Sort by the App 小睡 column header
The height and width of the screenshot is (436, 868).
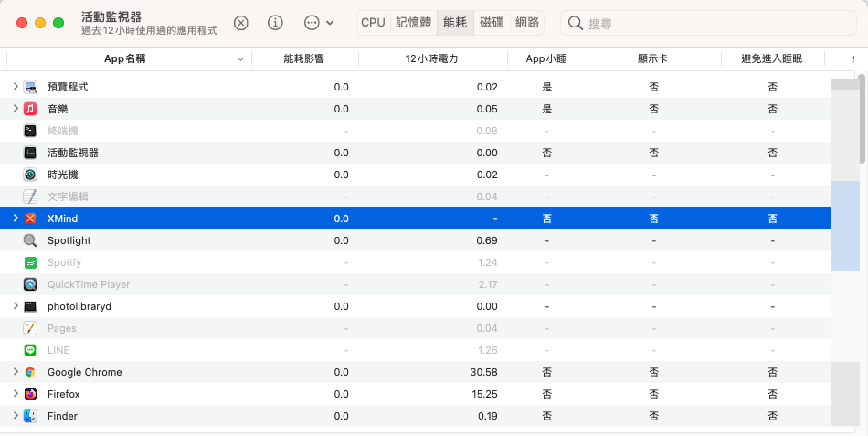point(545,58)
